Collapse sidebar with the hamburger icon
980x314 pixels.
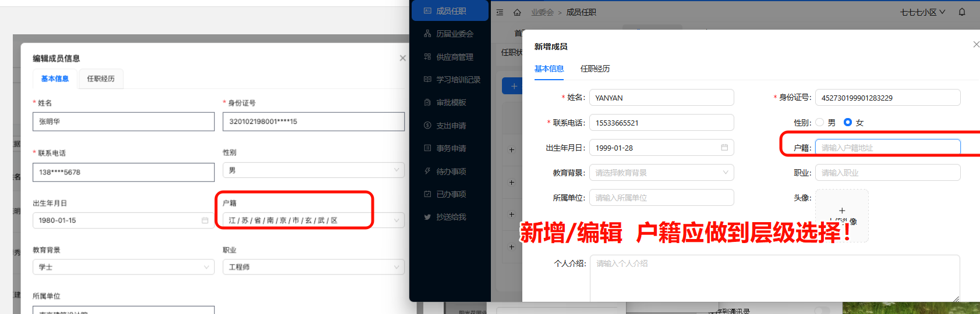tap(500, 12)
